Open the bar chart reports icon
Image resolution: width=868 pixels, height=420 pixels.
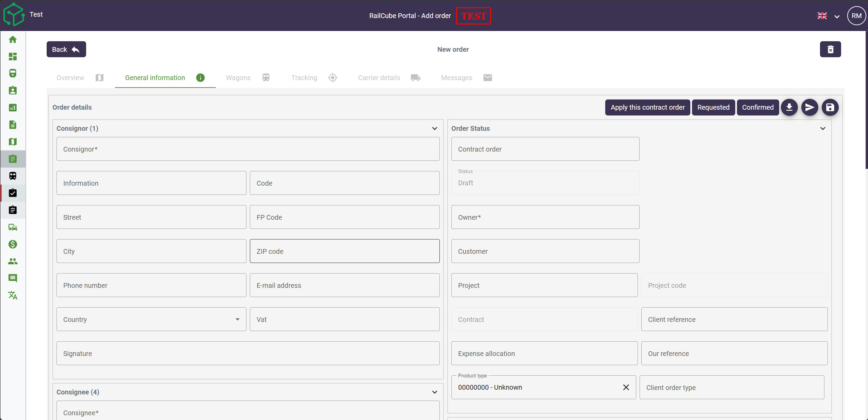pos(13,108)
